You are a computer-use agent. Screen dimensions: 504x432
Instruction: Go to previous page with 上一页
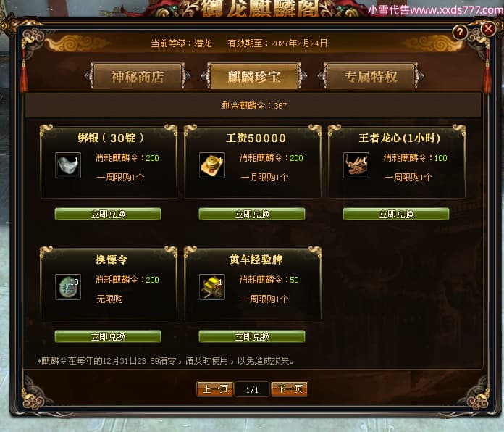pyautogui.click(x=215, y=389)
